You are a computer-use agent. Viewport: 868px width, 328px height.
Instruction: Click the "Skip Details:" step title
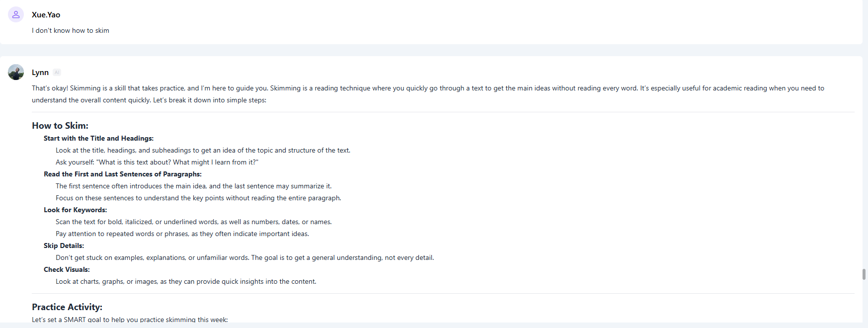pyautogui.click(x=64, y=246)
